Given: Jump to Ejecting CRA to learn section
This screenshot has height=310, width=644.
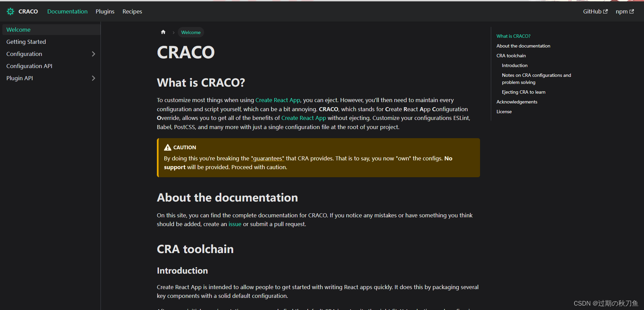Looking at the screenshot, I should point(523,92).
